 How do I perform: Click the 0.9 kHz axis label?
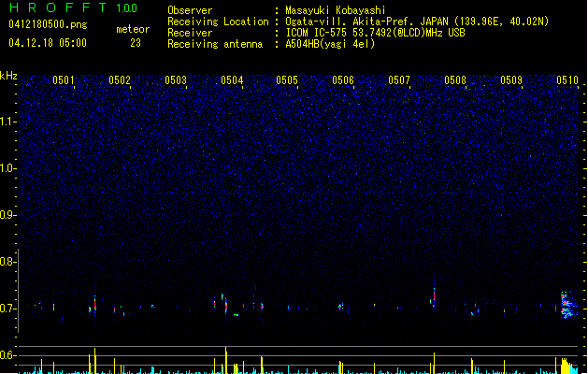point(7,215)
